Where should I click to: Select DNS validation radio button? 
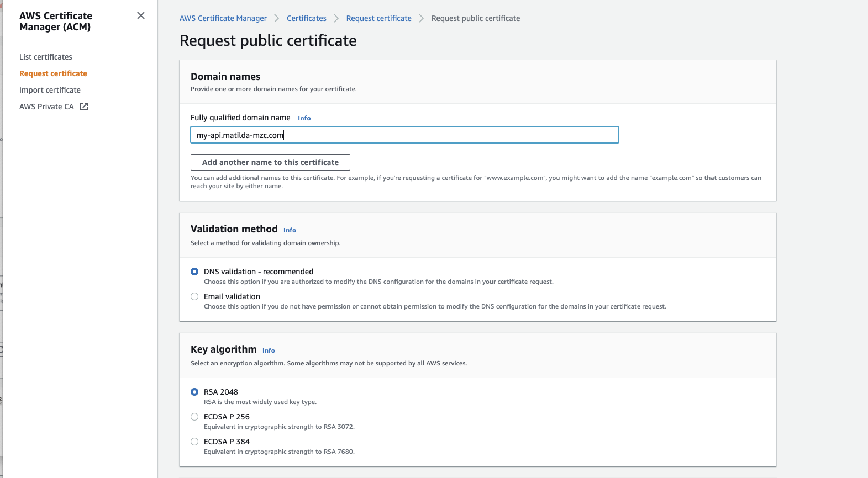(x=194, y=272)
